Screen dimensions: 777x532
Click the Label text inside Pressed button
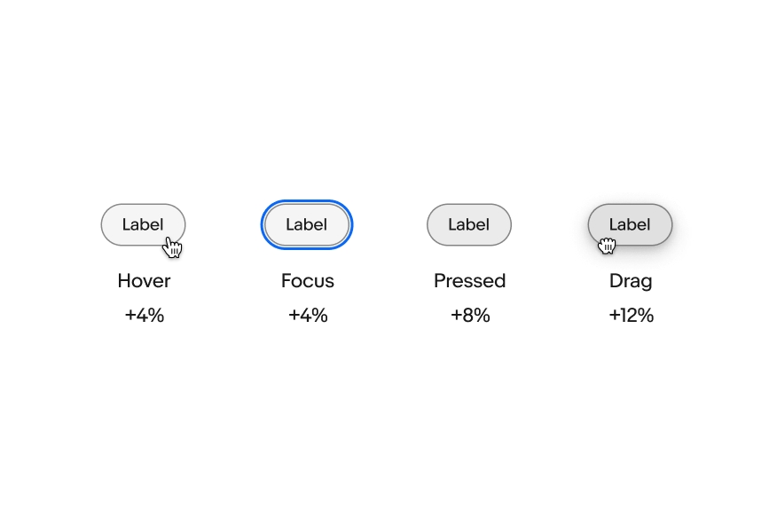[469, 224]
